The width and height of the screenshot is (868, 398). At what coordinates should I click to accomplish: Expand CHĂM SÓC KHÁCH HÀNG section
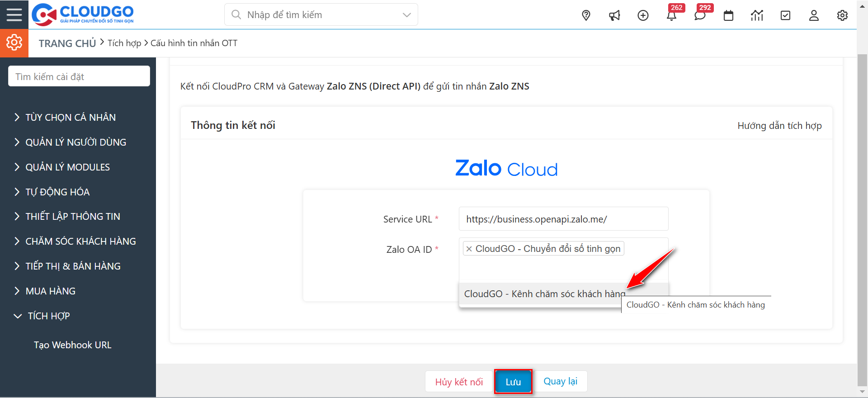coord(75,241)
